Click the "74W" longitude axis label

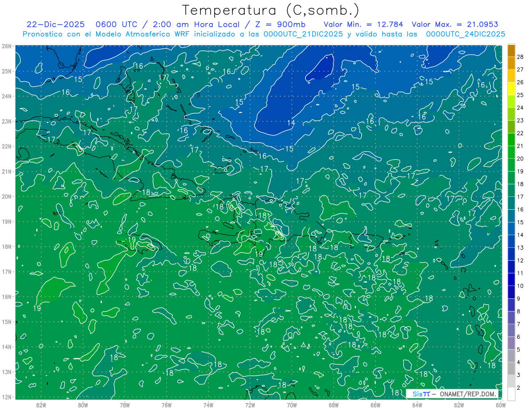208,405
